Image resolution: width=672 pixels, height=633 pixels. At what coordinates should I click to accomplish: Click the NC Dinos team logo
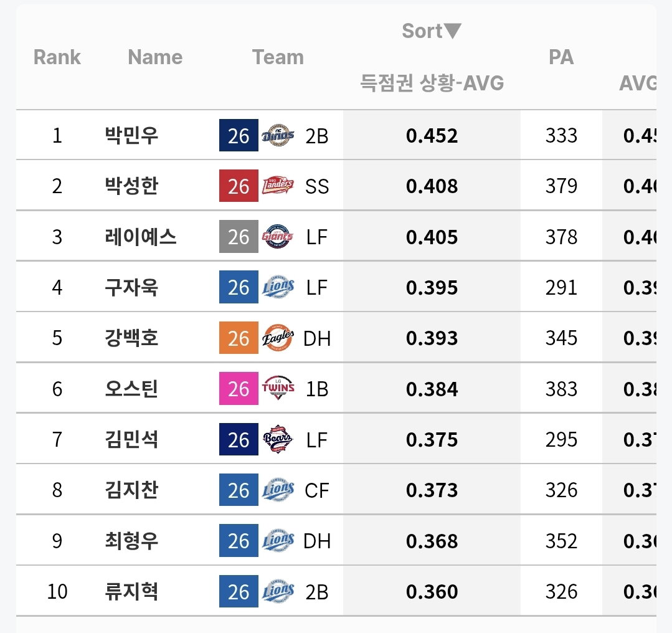(x=278, y=136)
